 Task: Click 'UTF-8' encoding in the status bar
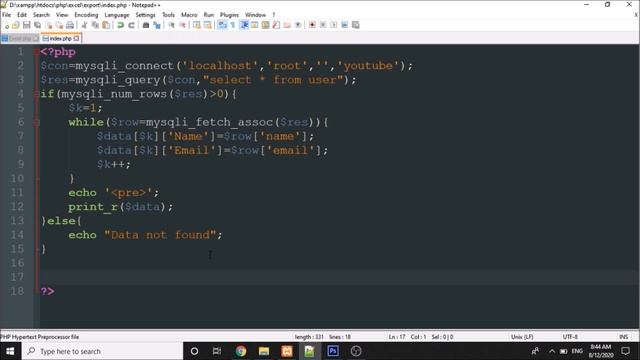pos(570,337)
